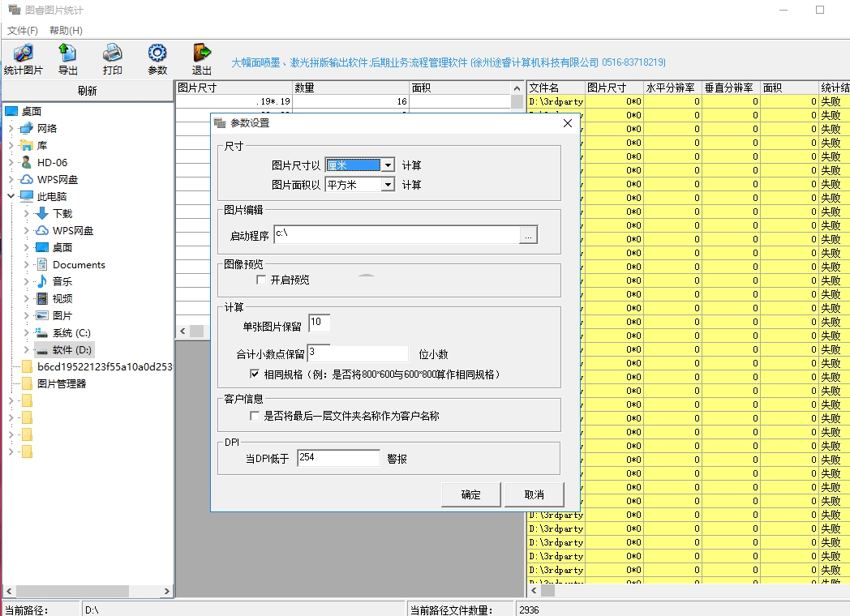Uncheck the 相同规格 checkbox
Viewport: 850px width, 616px height.
[255, 374]
